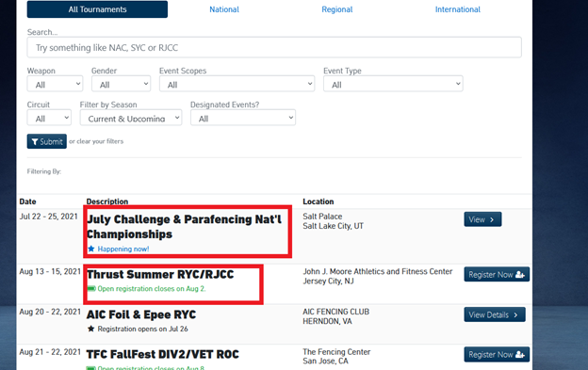Screen dimensions: 588x370
Task: Select the All Tournaments tab
Action: click(x=97, y=9)
